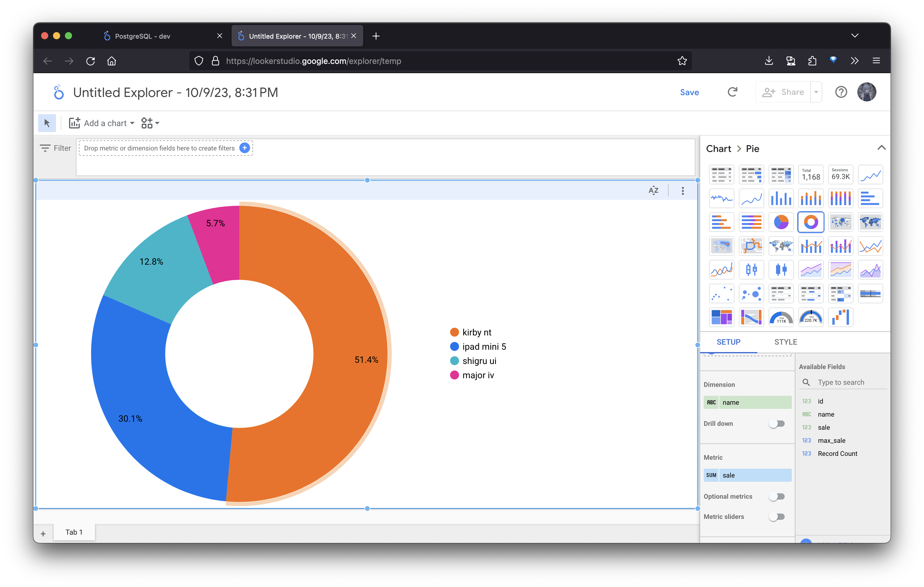
Task: Click the Tab 1 label
Action: pyautogui.click(x=74, y=532)
